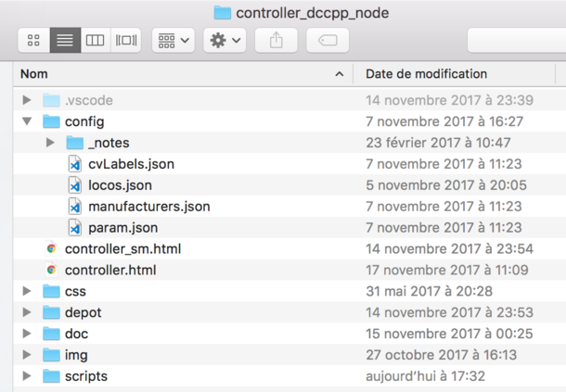The height and width of the screenshot is (392, 566).
Task: Switch to icon view mode
Action: point(34,40)
